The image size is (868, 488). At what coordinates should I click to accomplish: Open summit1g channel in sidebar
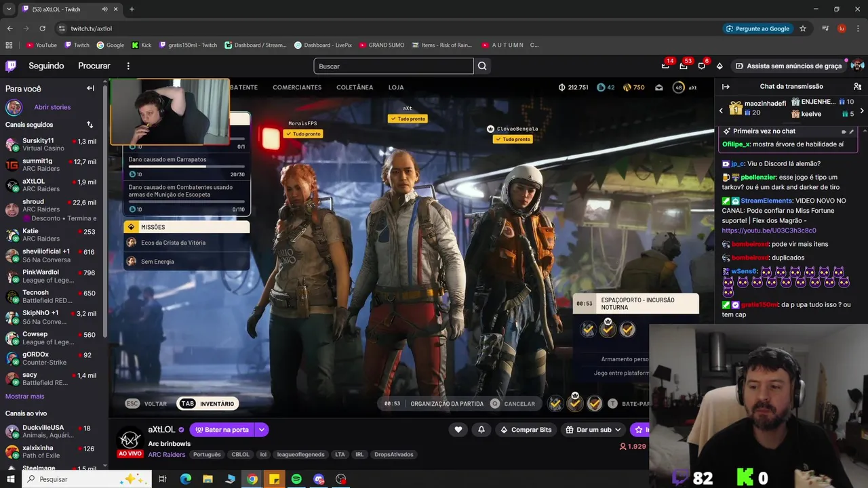click(x=52, y=165)
